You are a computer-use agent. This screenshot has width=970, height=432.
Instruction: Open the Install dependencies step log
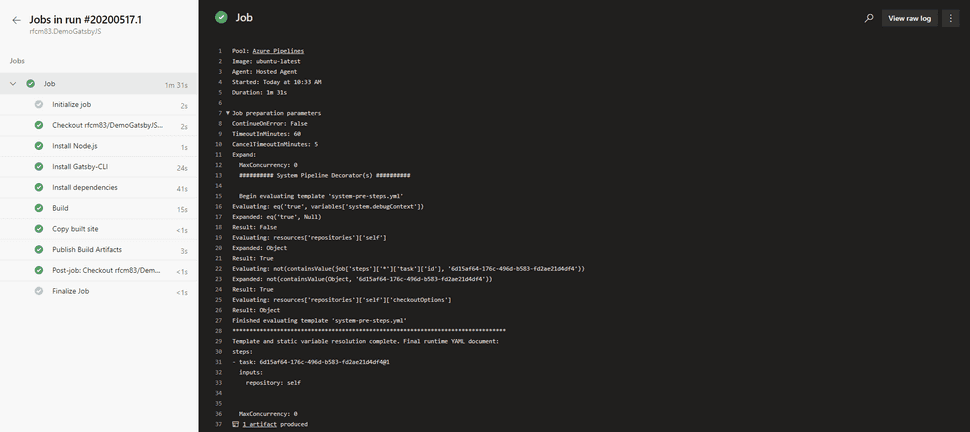99,188
